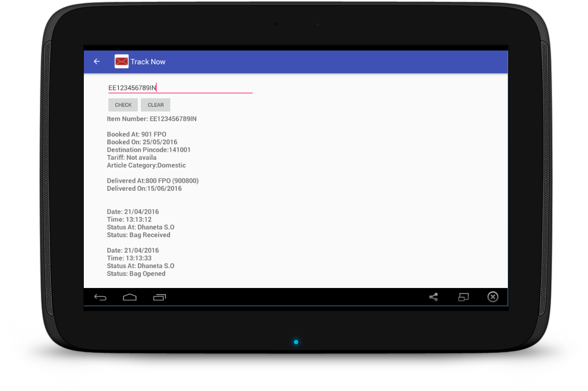The width and height of the screenshot is (588, 391).
Task: Click the CHECK button
Action: [x=123, y=105]
